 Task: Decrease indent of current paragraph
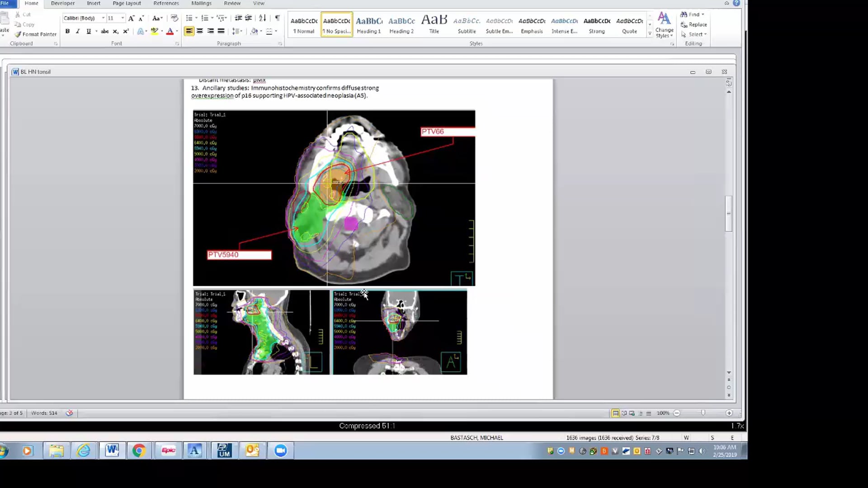click(x=238, y=18)
